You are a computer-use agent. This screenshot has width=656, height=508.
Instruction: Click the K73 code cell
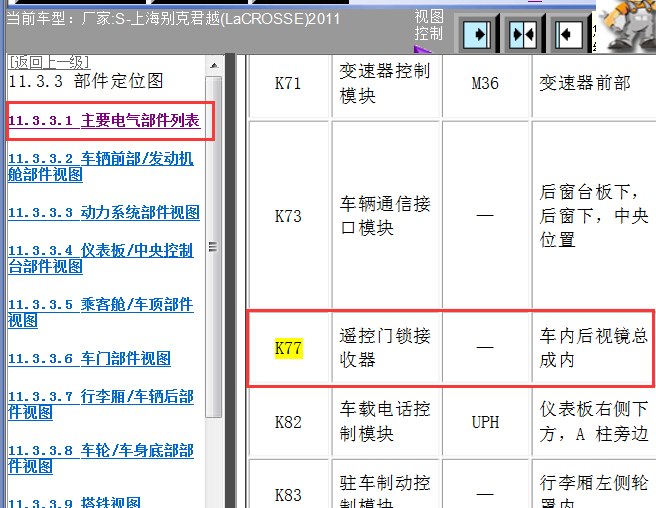(288, 216)
